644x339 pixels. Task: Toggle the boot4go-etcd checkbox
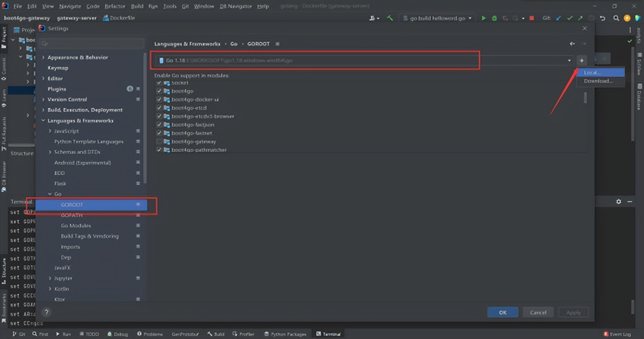[160, 108]
